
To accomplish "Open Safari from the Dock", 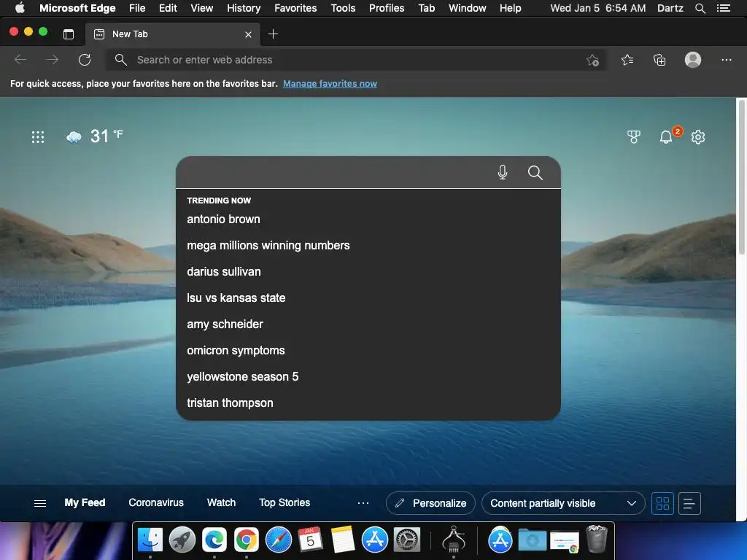I will 278,540.
